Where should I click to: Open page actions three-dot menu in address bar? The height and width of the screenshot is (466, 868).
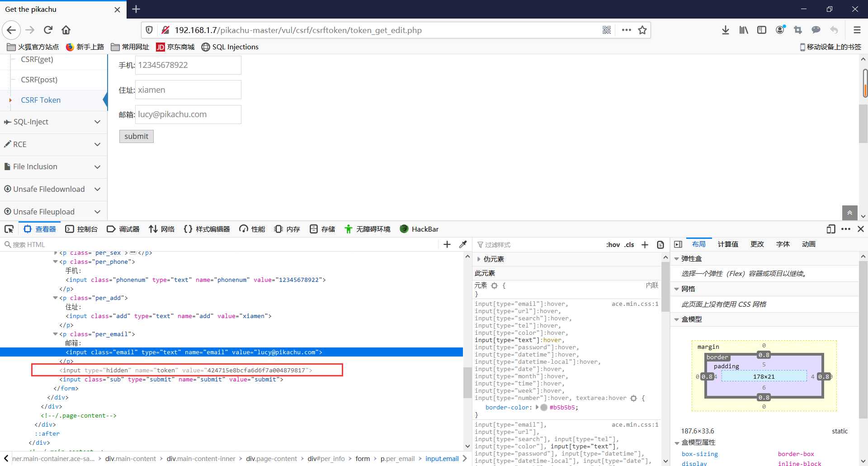point(626,30)
